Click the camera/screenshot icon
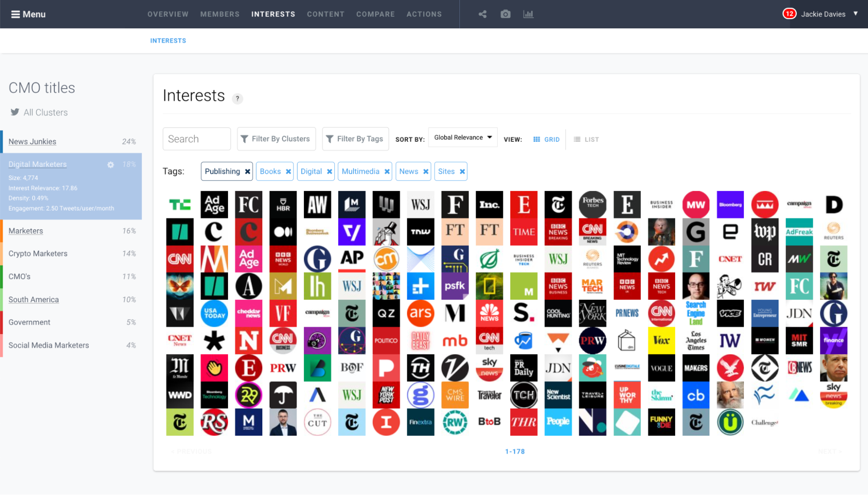The width and height of the screenshot is (868, 495). tap(506, 14)
